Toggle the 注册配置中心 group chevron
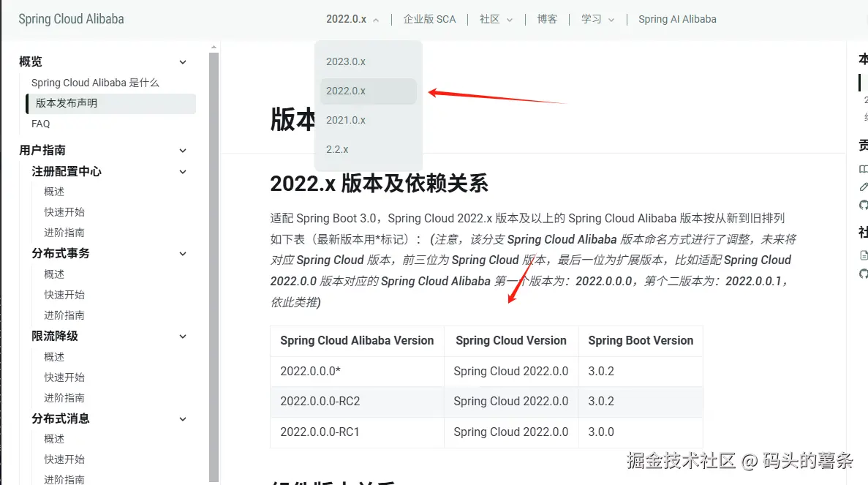 [x=183, y=172]
